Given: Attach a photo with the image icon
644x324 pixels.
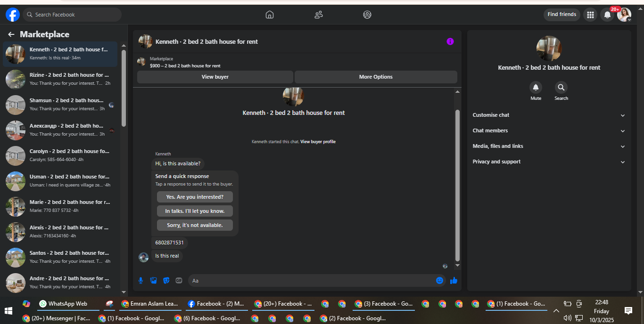Looking at the screenshot, I should click(153, 281).
